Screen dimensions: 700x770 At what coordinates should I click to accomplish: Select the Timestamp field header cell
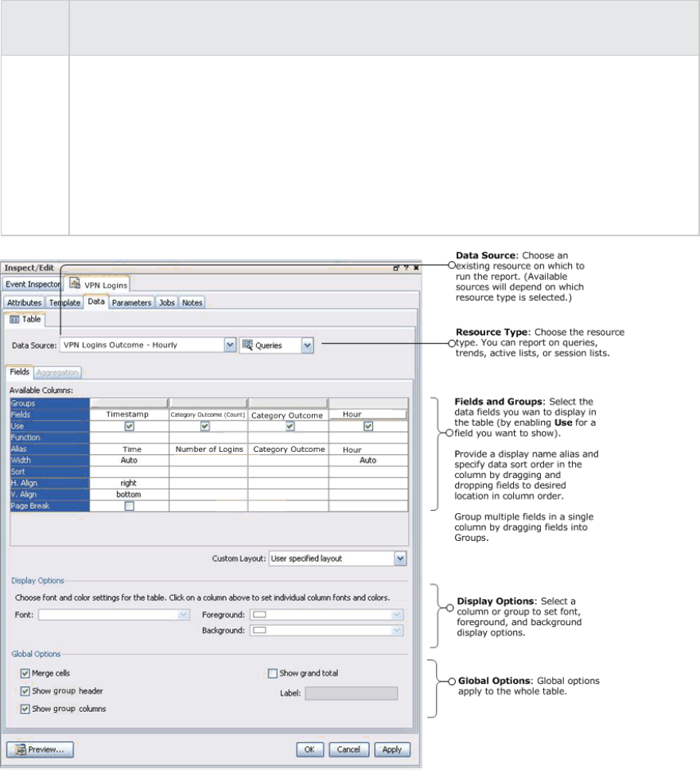[129, 414]
